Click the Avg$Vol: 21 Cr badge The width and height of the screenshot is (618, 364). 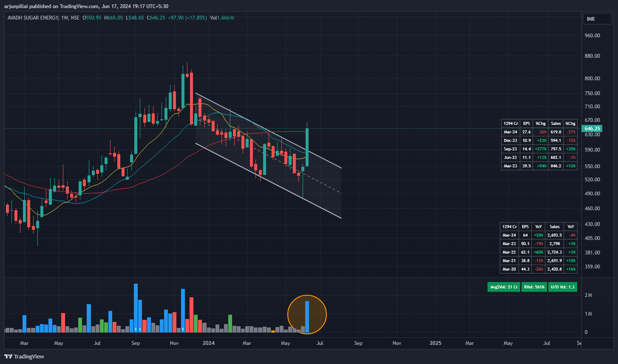tap(504, 287)
